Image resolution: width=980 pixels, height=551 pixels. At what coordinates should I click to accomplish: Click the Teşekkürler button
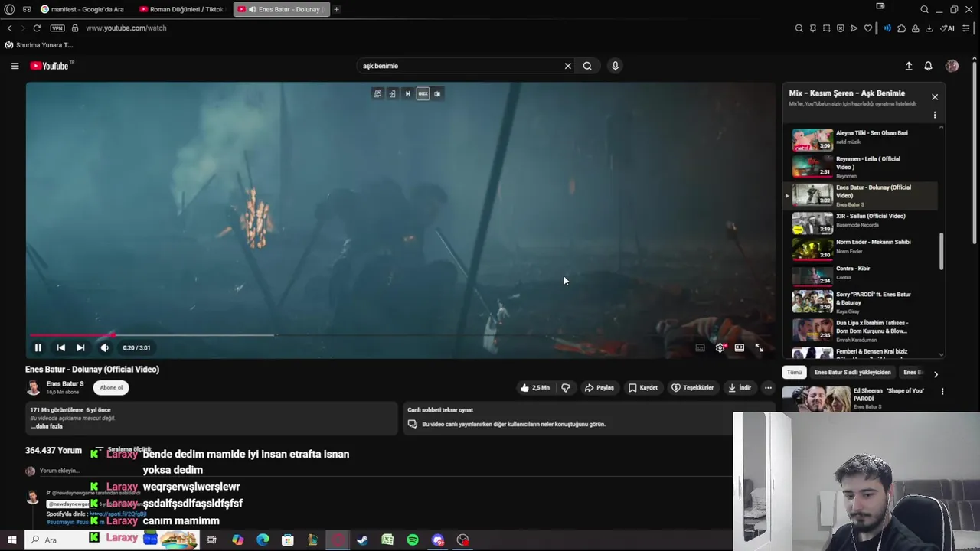pos(692,388)
